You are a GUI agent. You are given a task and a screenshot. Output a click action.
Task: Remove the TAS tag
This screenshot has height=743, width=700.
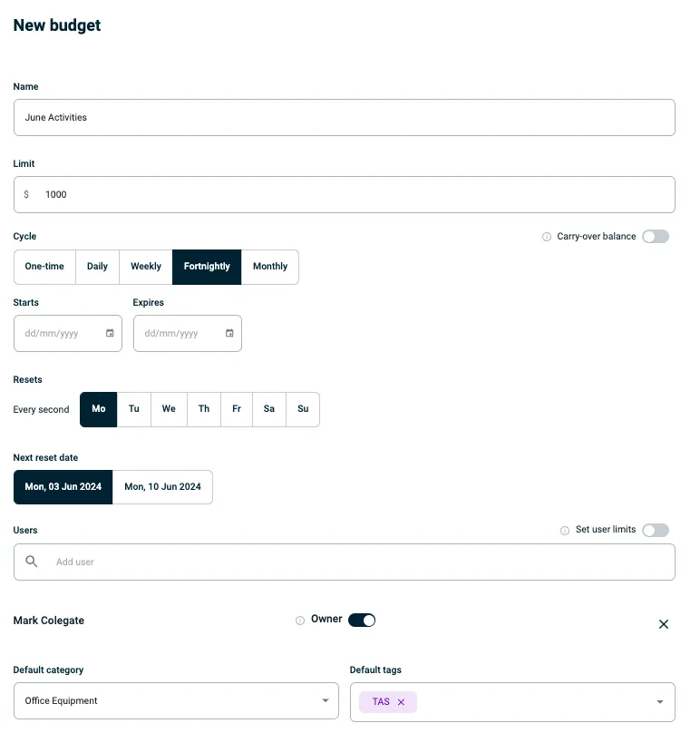click(401, 702)
